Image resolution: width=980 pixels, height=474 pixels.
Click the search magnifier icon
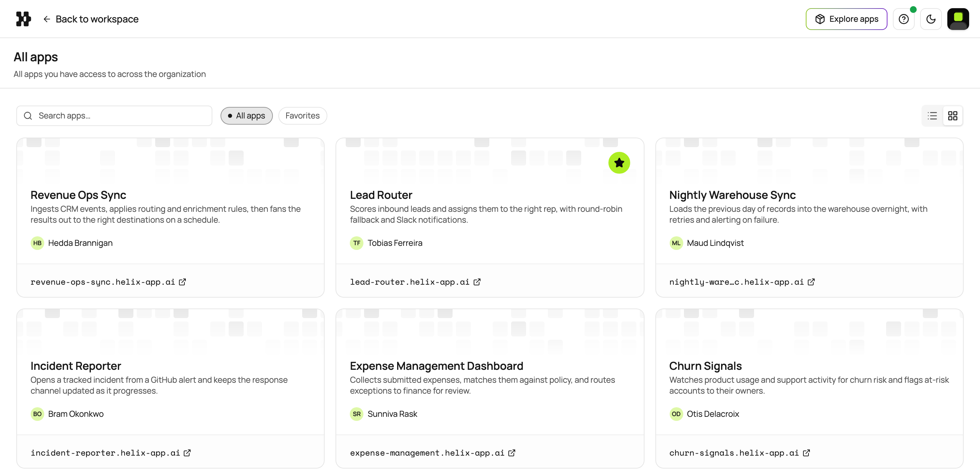(28, 116)
